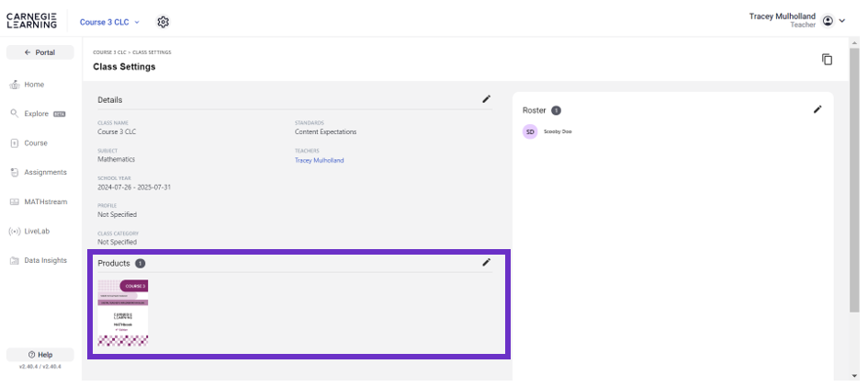Go back to Portal

(39, 52)
